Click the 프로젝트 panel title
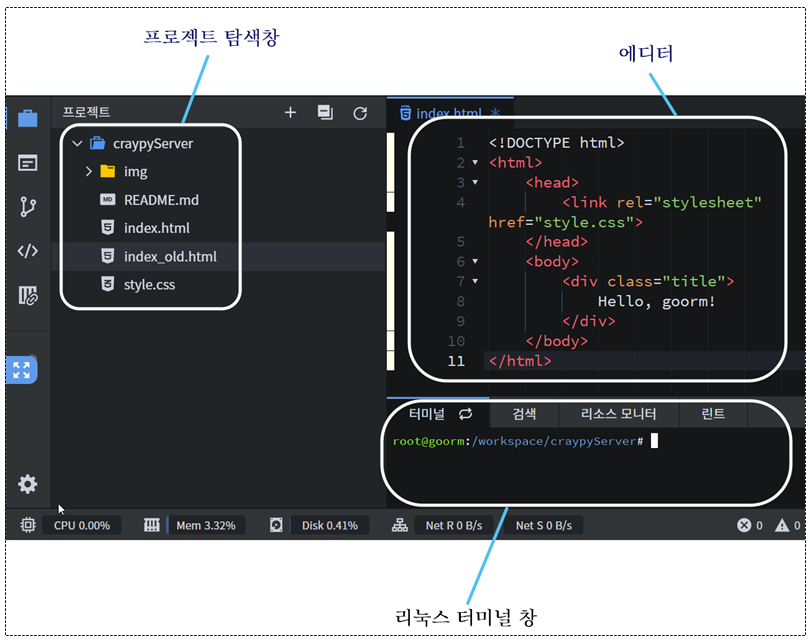The image size is (810, 642). (x=86, y=112)
